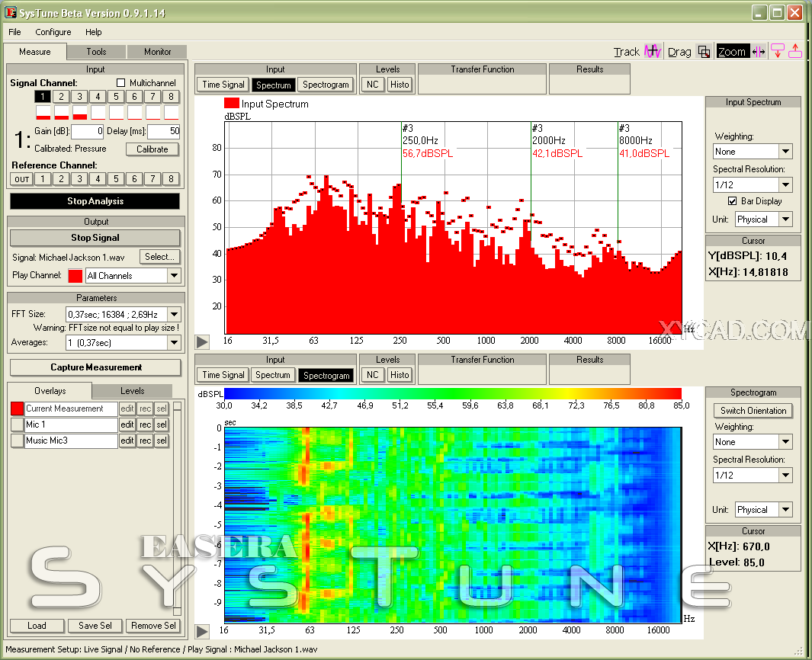Image resolution: width=812 pixels, height=660 pixels.
Task: Click Histo button in upper panel
Action: tap(400, 85)
